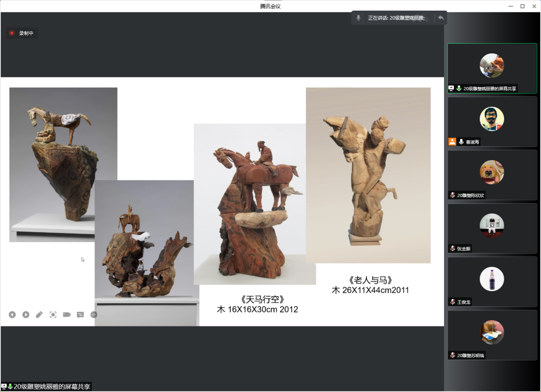Click the red recording indicator 录制中
This screenshot has height=392, width=541.
(22, 33)
